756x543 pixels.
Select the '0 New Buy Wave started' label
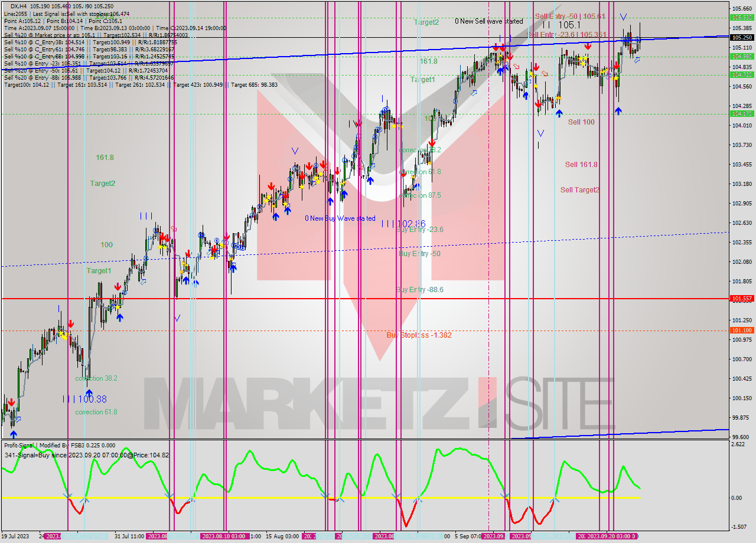tap(340, 218)
